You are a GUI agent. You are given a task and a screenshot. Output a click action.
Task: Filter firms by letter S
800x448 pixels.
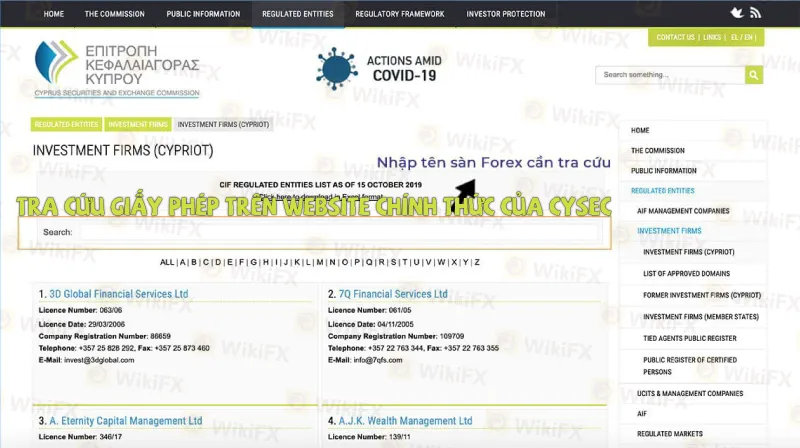click(x=393, y=262)
